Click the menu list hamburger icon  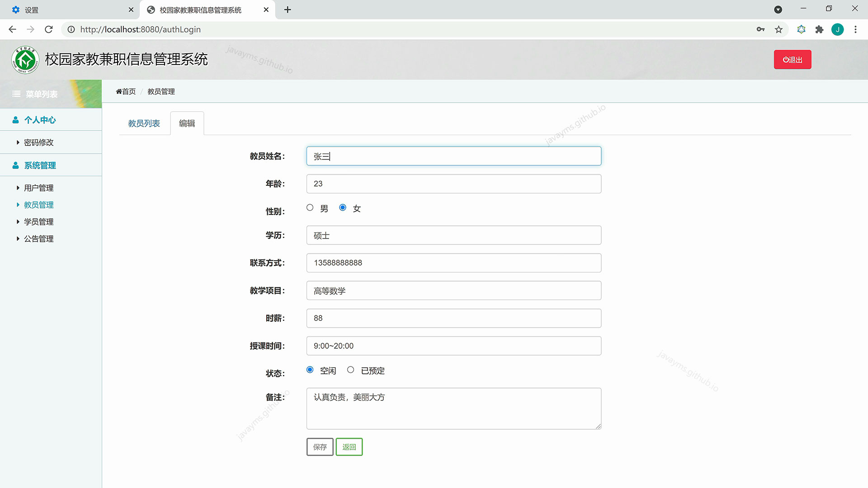16,94
